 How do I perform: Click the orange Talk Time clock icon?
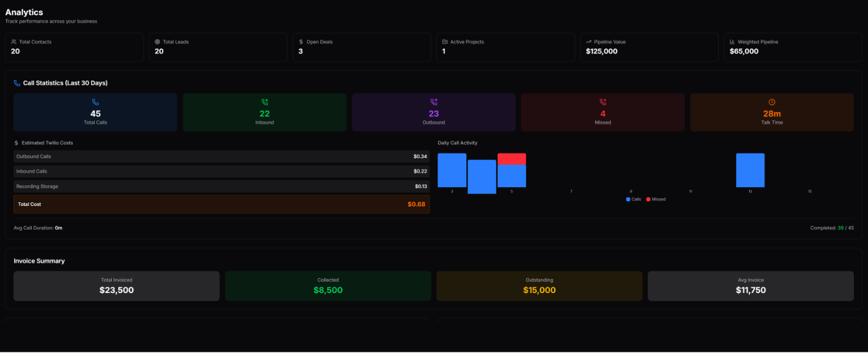point(772,102)
